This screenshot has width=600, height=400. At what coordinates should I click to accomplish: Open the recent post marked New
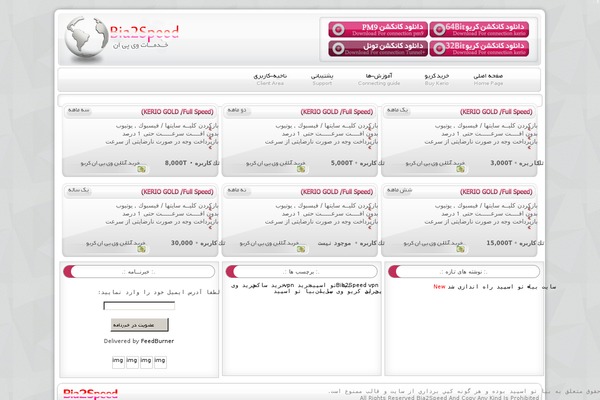point(494,287)
